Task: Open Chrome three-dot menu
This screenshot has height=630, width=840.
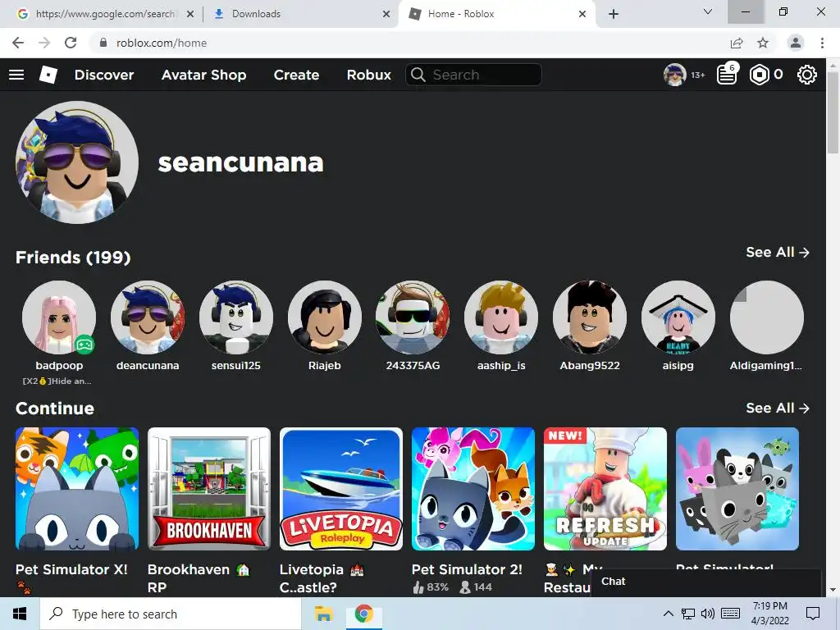Action: point(822,43)
